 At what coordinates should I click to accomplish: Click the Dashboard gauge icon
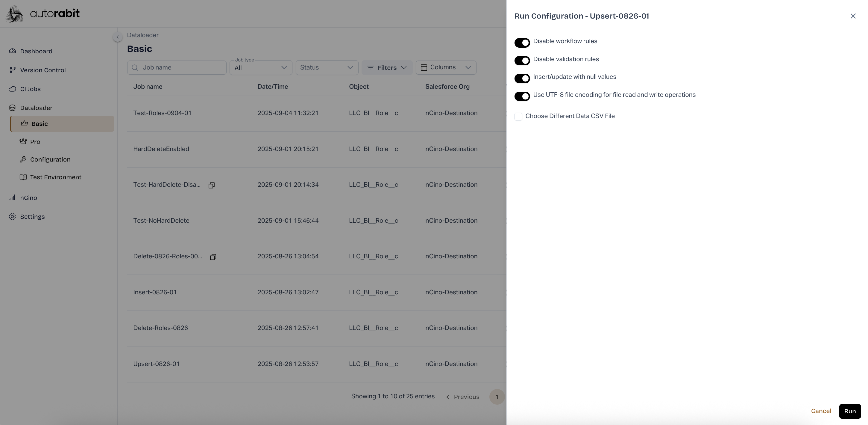(13, 51)
